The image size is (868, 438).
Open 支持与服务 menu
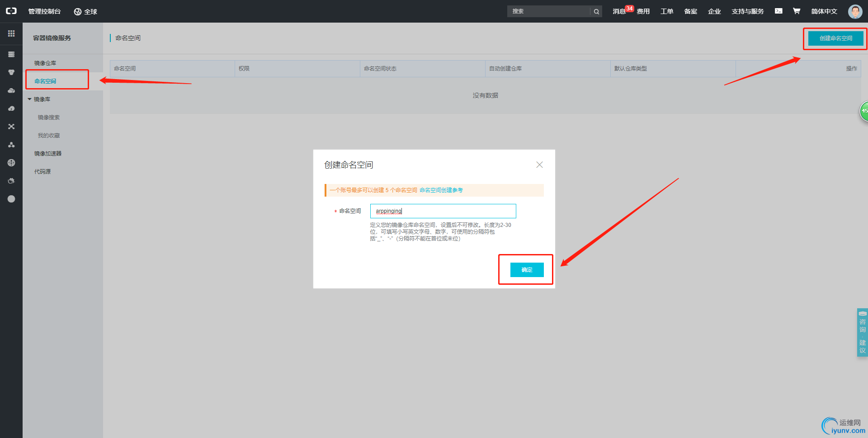pos(748,11)
